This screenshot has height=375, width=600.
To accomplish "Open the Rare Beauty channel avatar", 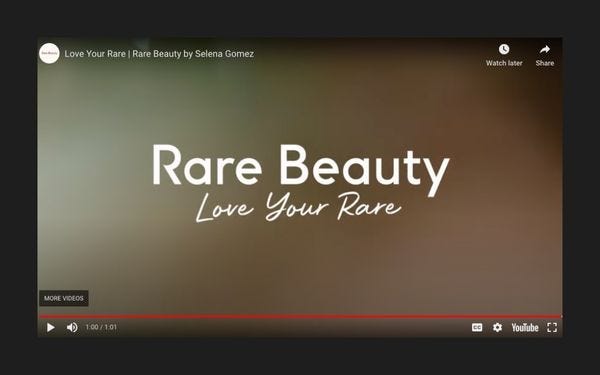I will pyautogui.click(x=49, y=54).
